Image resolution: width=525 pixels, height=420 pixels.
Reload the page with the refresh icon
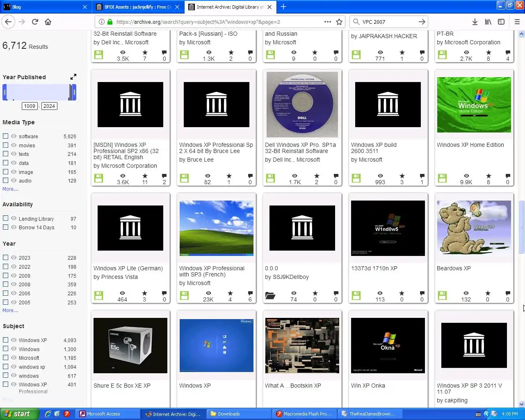pos(35,22)
